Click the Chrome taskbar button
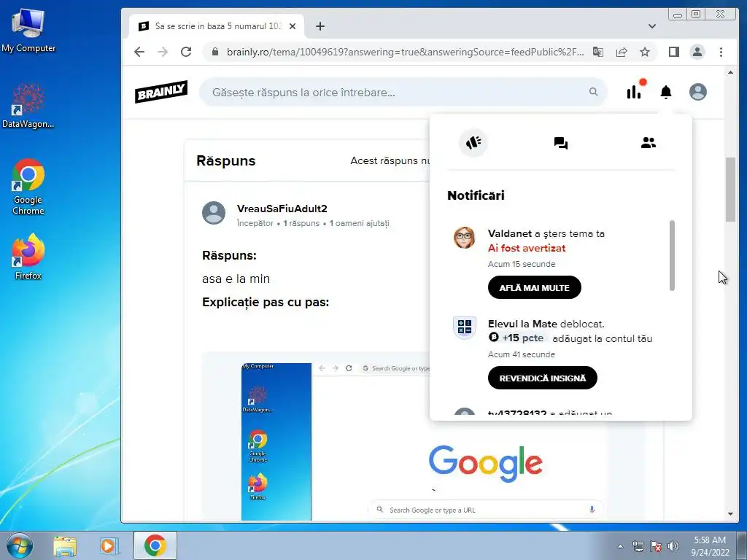The image size is (747, 560). [155, 545]
